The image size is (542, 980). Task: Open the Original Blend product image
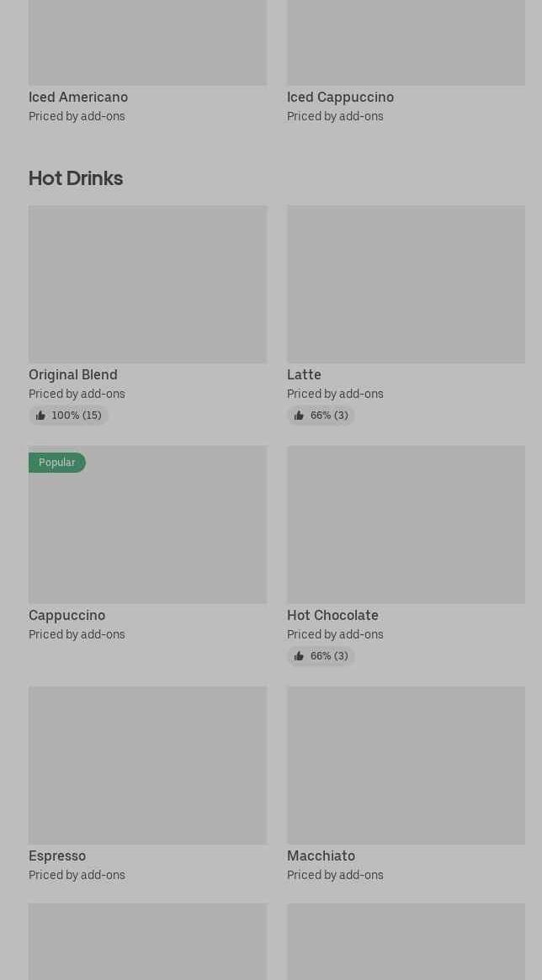pos(147,284)
